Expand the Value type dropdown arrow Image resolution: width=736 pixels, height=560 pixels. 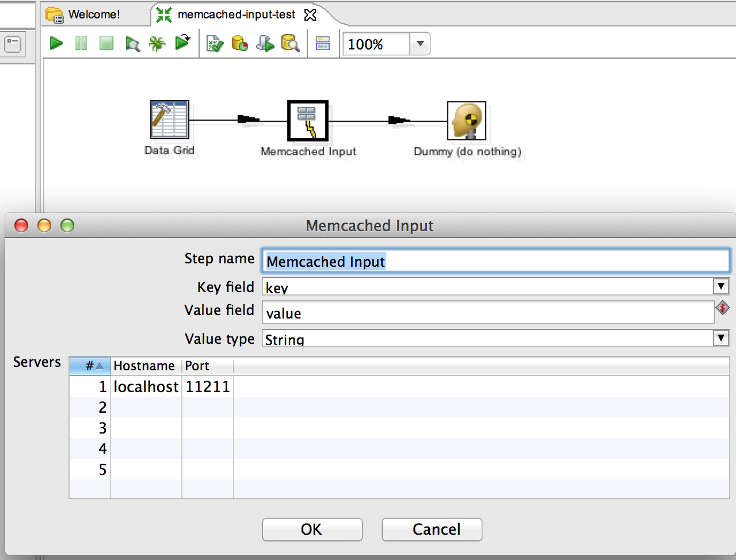[721, 338]
